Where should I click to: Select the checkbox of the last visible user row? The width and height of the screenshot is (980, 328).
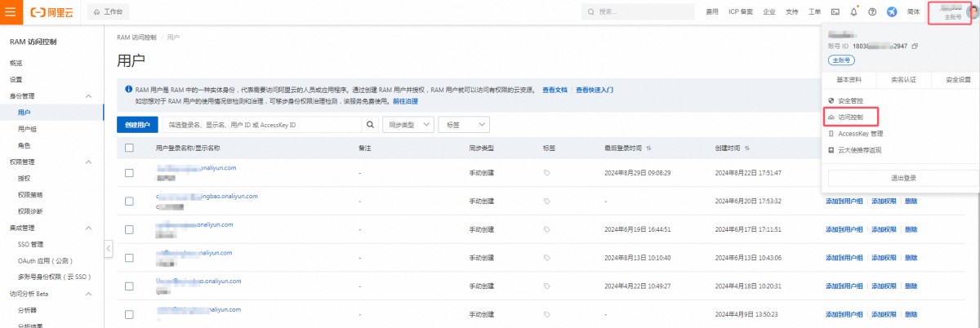click(129, 314)
